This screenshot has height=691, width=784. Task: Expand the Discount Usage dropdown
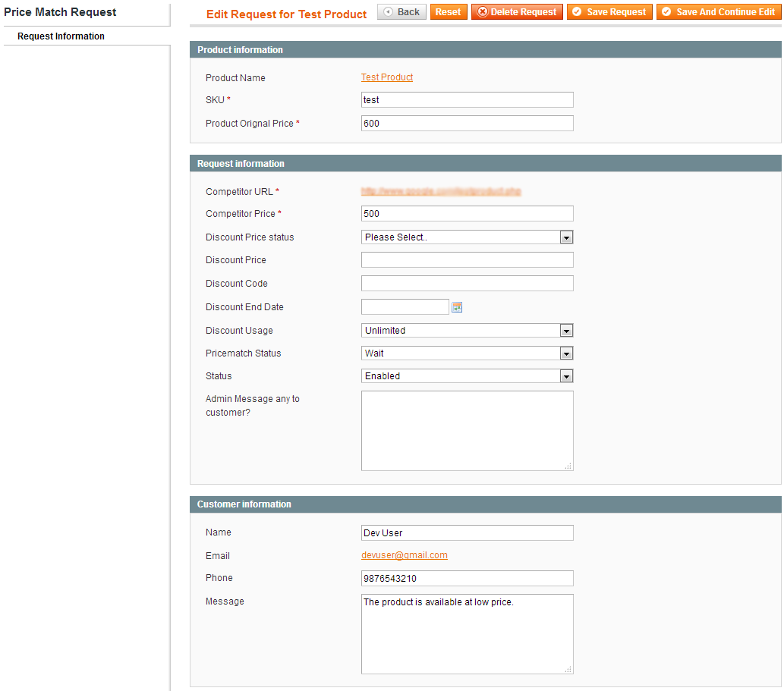click(x=467, y=331)
